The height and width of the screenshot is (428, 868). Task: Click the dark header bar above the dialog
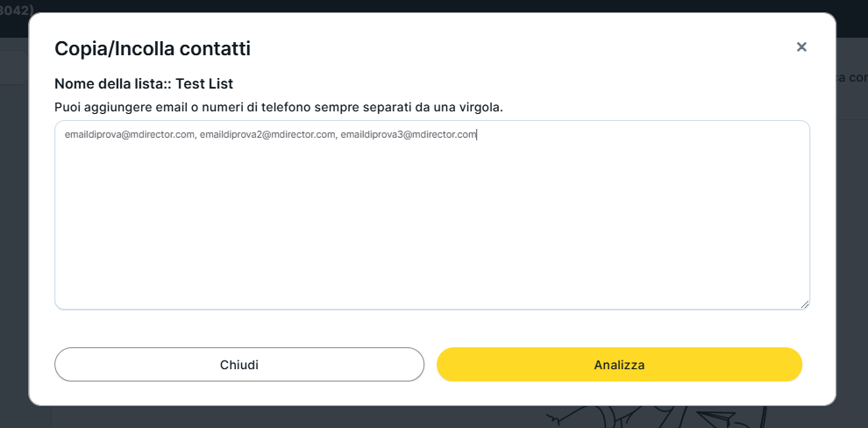click(x=438, y=5)
